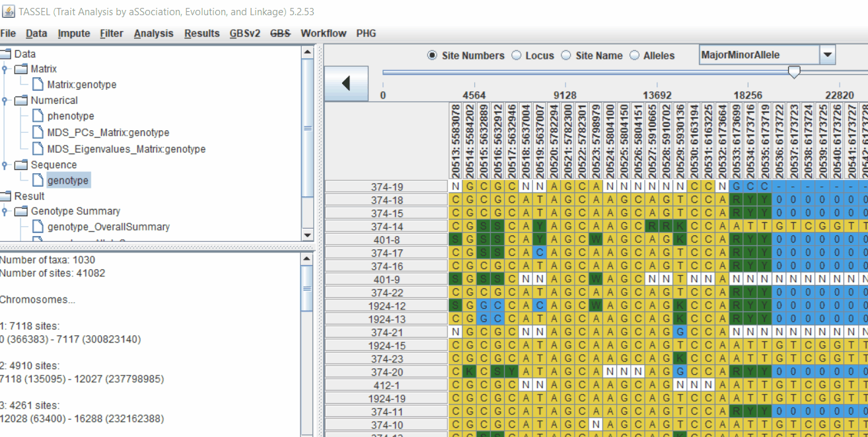Viewport: 868px width, 437px height.
Task: Click the Impute menu text
Action: click(x=73, y=33)
